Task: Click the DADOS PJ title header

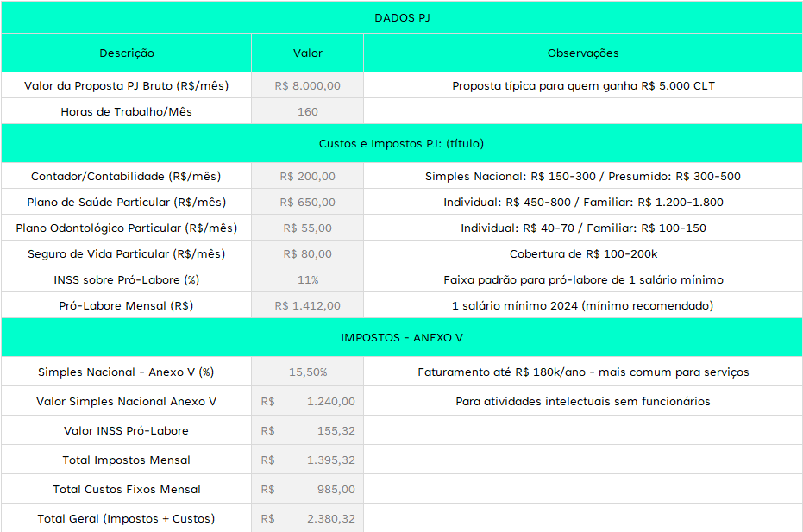Action: coord(402,17)
